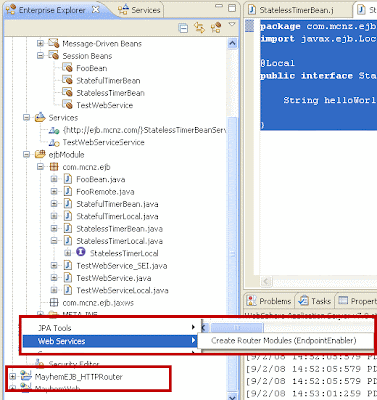377x400 pixels.
Task: Click the Message-Driven Beans envelope icon
Action: tap(54, 43)
